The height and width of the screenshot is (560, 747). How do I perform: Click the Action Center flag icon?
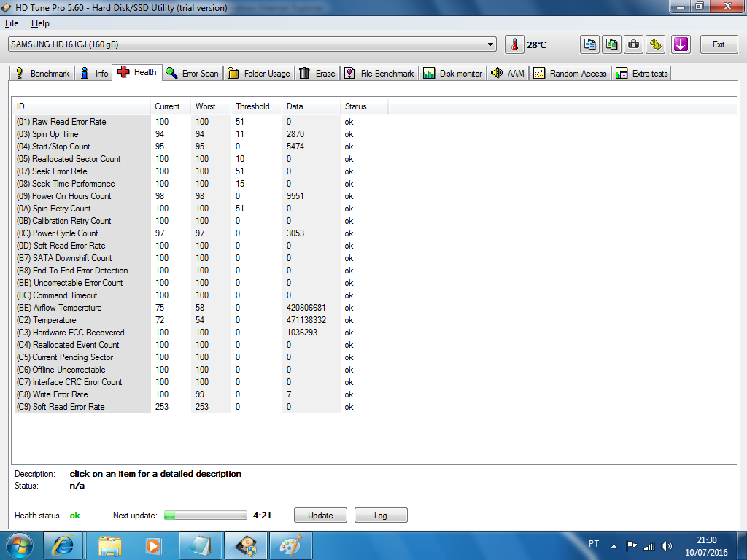pyautogui.click(x=631, y=545)
